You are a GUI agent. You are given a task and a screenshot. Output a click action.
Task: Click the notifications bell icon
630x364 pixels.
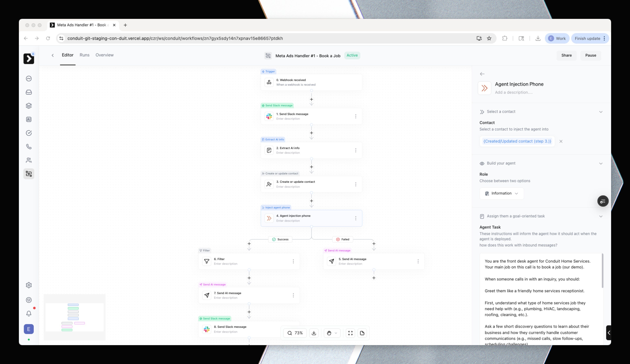(x=29, y=313)
